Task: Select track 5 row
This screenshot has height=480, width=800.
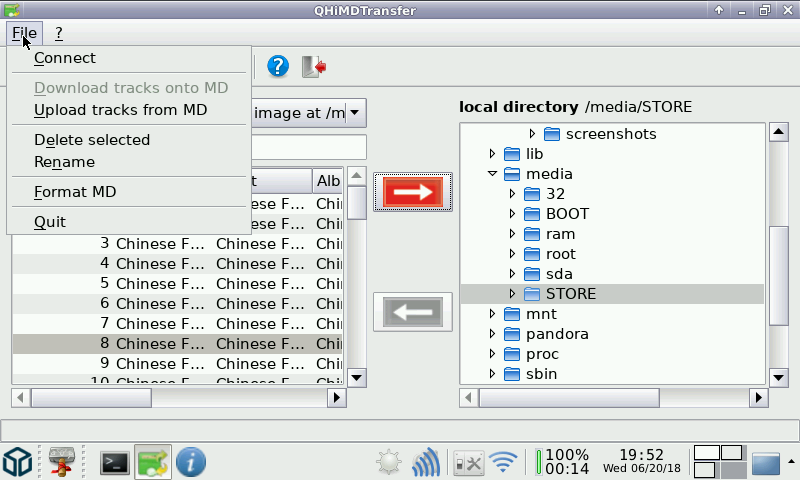Action: (178, 284)
